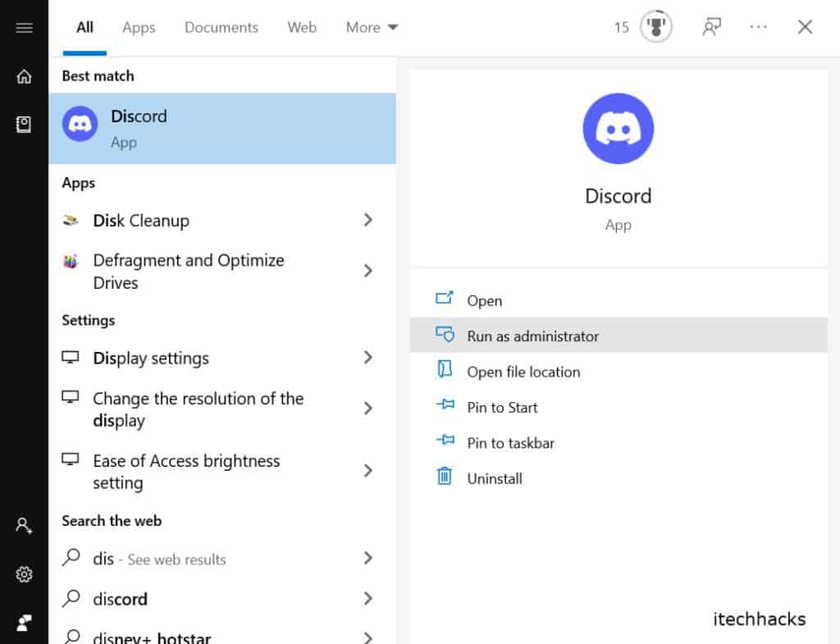Viewport: 840px width, 644px height.
Task: Click the add account person icon
Action: [24, 526]
